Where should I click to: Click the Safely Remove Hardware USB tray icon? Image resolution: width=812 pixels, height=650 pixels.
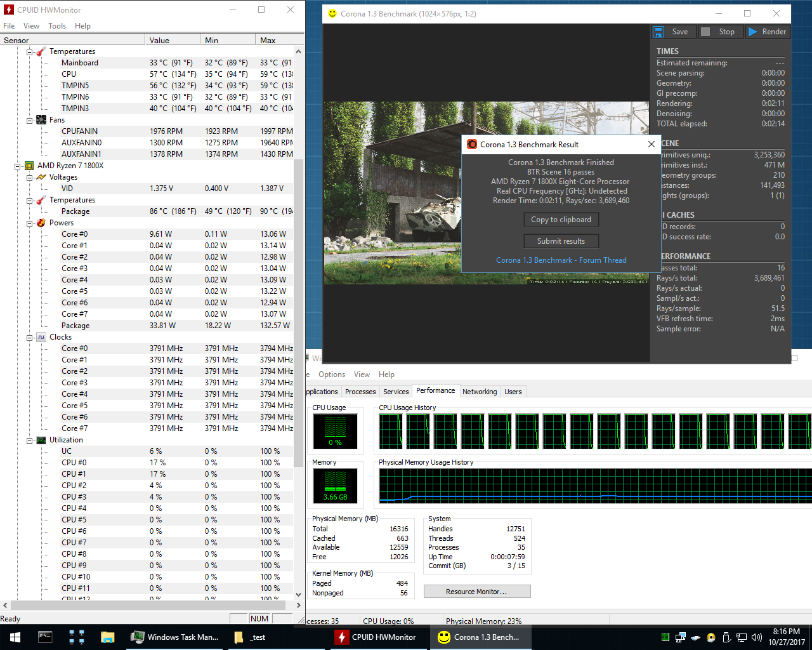tap(726, 637)
